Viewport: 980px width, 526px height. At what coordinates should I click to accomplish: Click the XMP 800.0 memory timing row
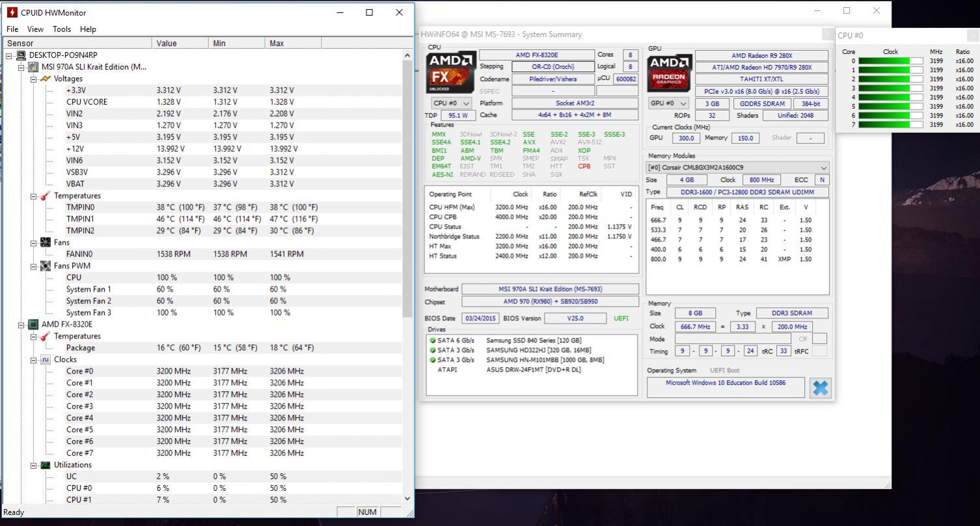(737, 259)
